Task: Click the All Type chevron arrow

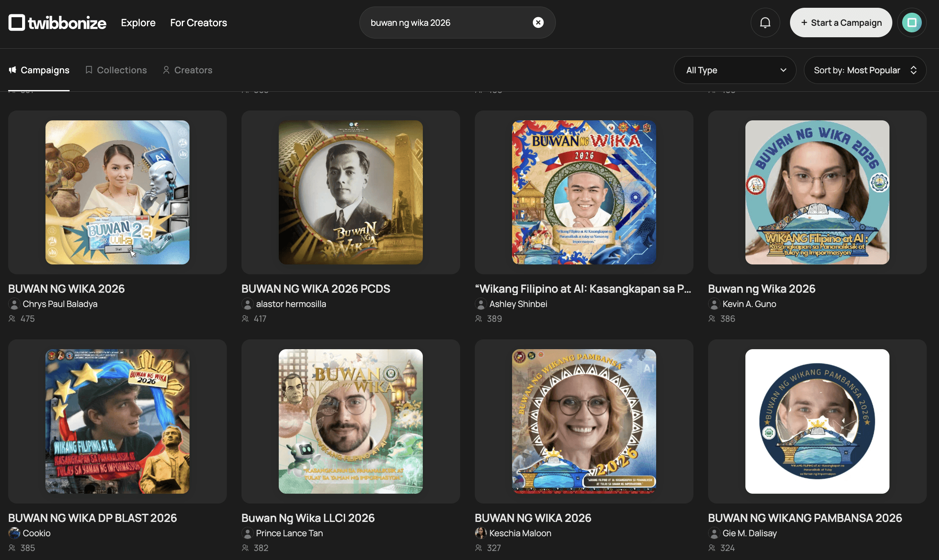Action: (x=783, y=70)
